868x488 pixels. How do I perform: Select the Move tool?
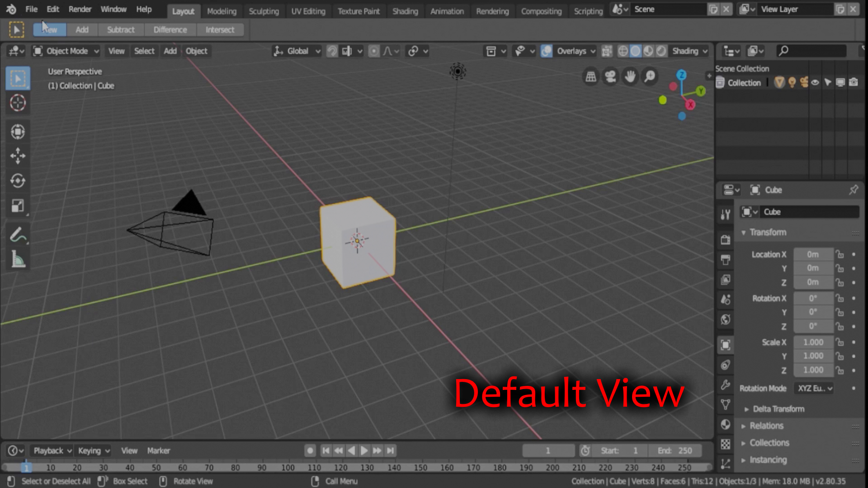coord(18,156)
